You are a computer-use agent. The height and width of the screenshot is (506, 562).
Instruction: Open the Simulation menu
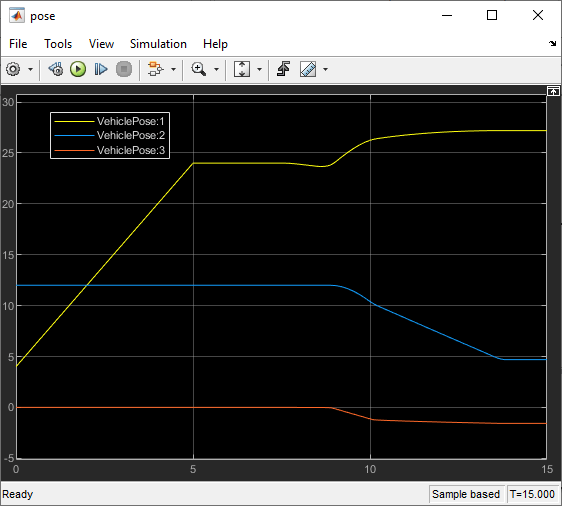(158, 44)
